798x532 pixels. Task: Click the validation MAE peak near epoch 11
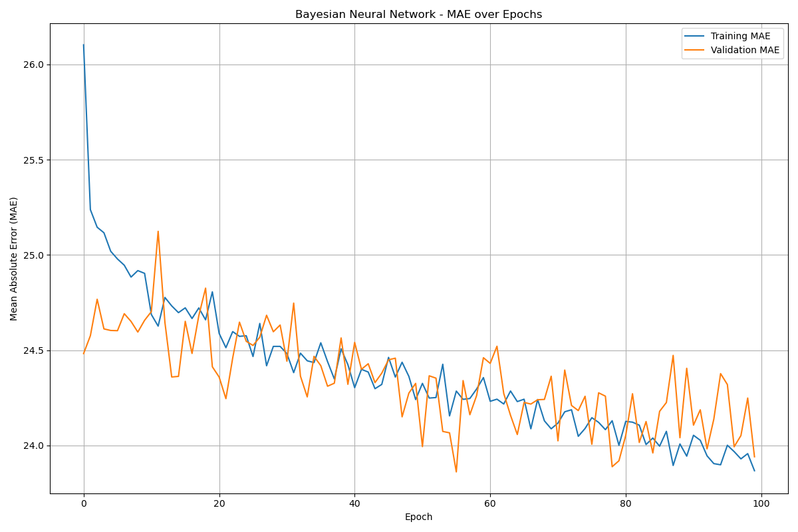coord(158,231)
